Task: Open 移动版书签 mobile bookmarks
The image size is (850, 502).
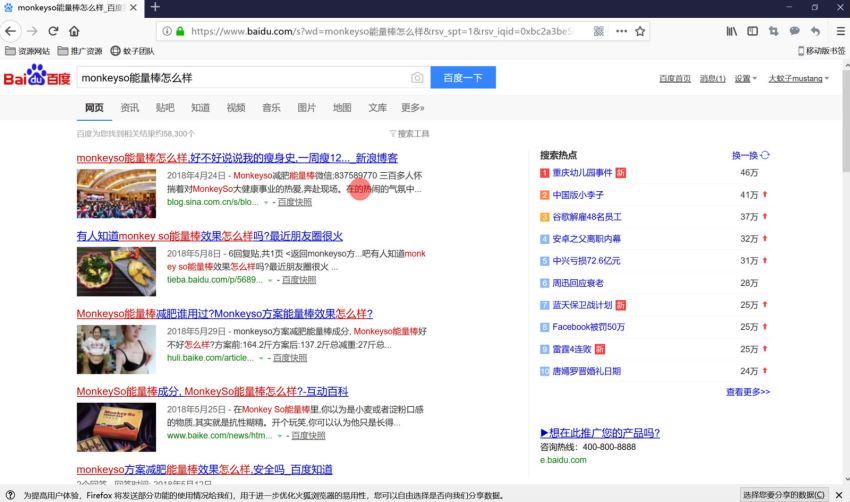Action: (821, 51)
